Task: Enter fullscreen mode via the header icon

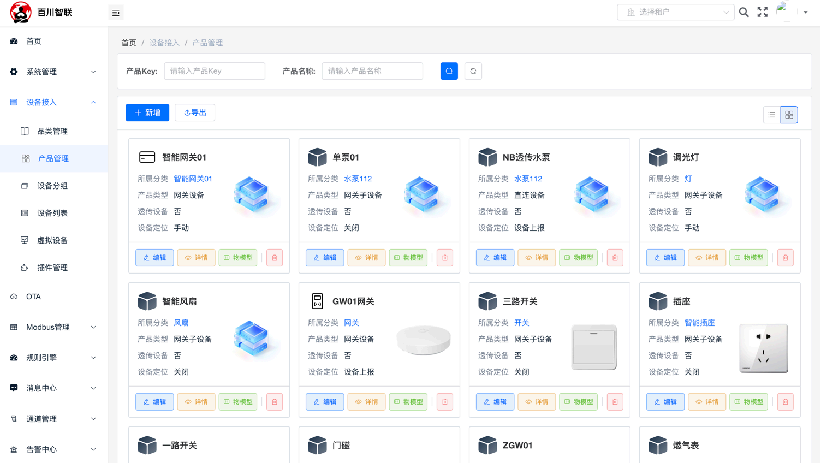Action: 763,12
